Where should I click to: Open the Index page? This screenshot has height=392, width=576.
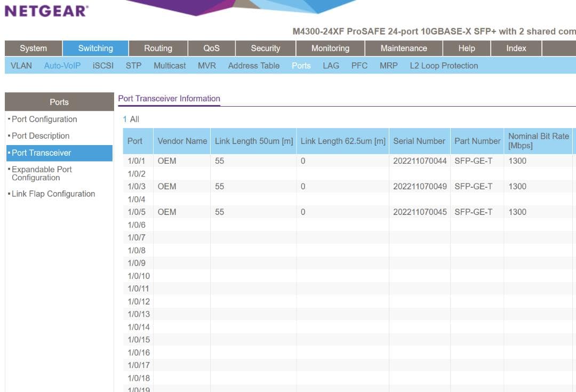point(516,48)
